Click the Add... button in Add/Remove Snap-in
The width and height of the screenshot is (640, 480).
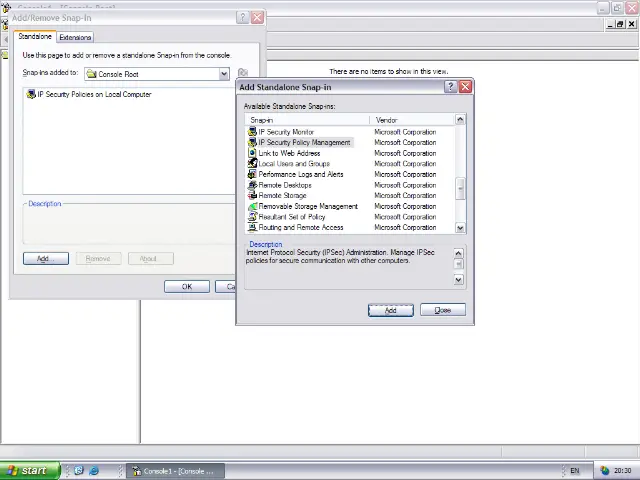(x=46, y=258)
